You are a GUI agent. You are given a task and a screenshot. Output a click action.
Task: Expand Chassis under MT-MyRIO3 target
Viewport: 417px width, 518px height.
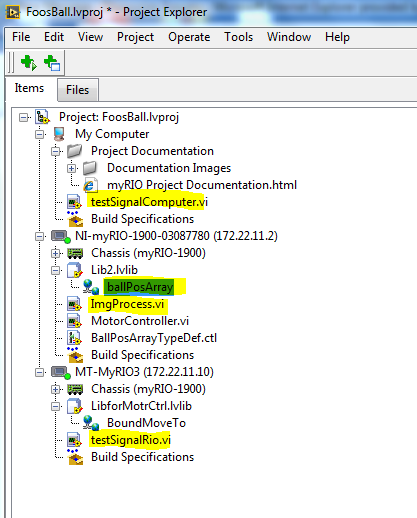[x=56, y=389]
